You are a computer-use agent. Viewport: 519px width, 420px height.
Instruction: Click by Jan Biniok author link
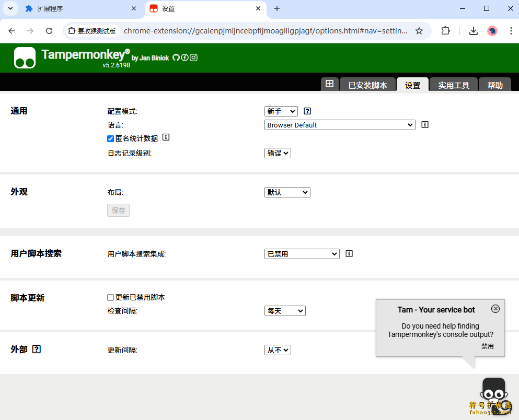click(x=151, y=58)
